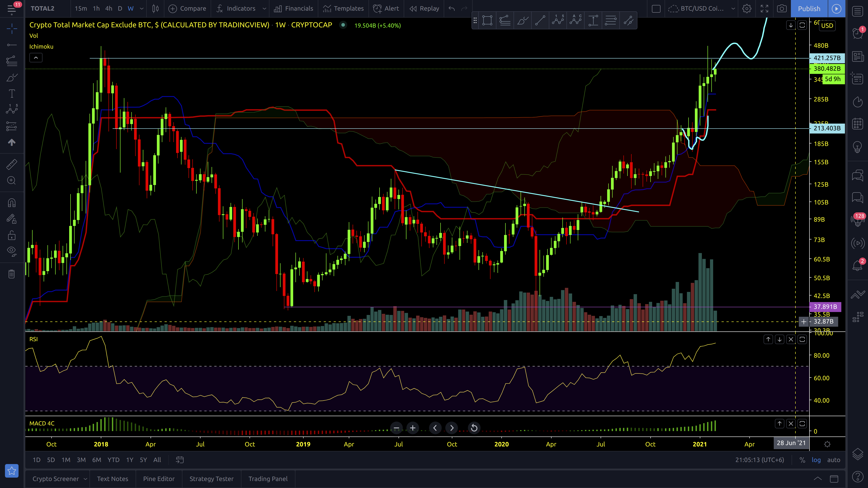This screenshot has width=868, height=488.
Task: Open the candlestick chart style selector
Action: 155,8
